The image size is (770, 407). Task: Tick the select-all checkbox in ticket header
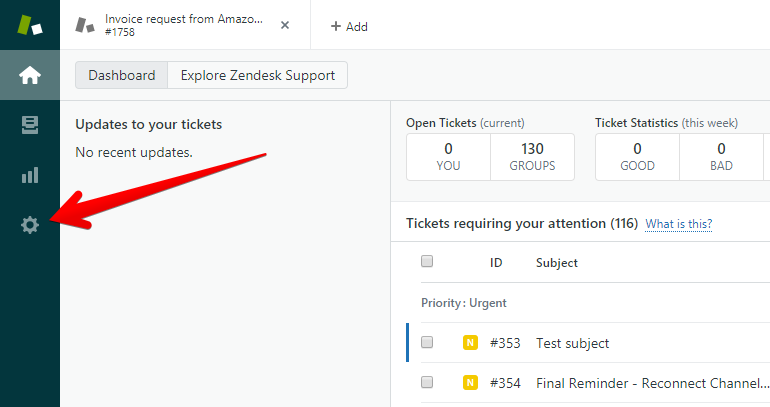(x=427, y=261)
